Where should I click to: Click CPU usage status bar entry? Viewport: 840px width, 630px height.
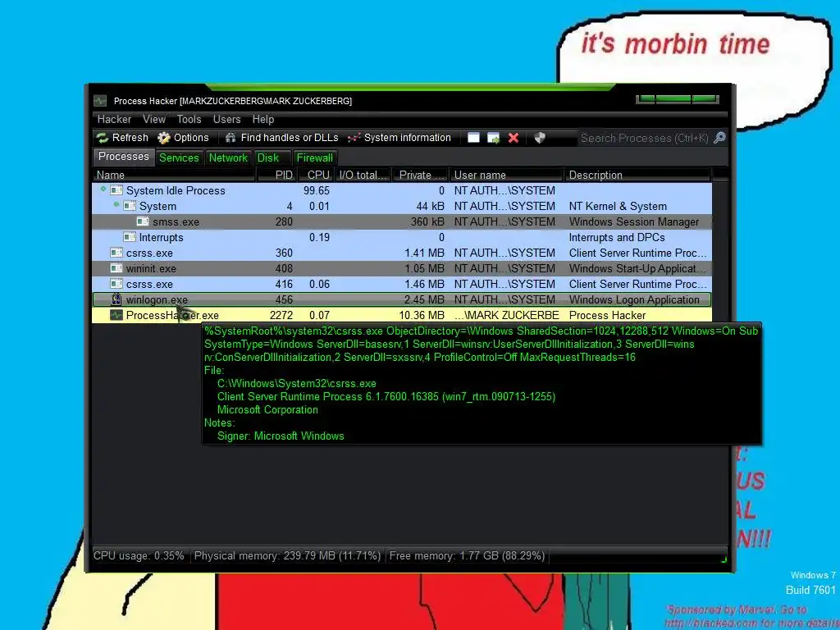click(139, 555)
